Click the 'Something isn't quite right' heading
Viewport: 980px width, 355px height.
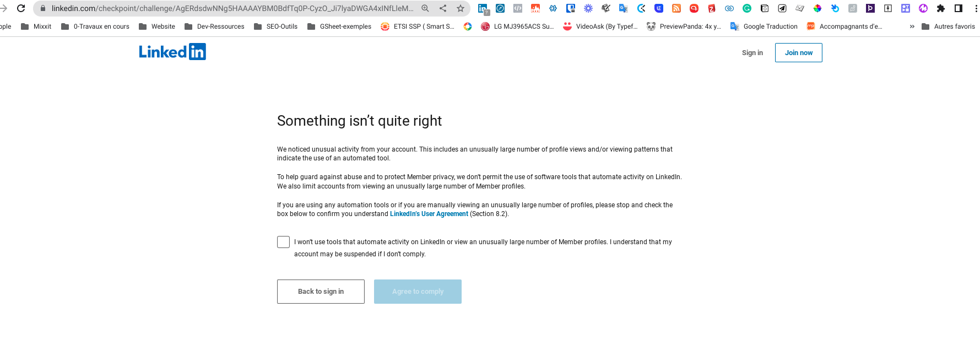[x=359, y=121]
